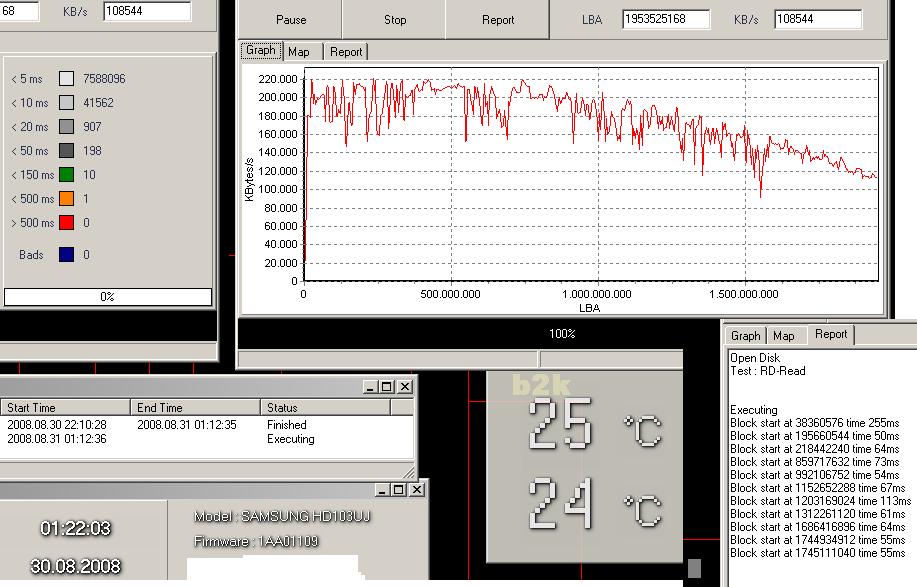
Task: Switch to Graph tab in lower-right window
Action: (x=745, y=336)
